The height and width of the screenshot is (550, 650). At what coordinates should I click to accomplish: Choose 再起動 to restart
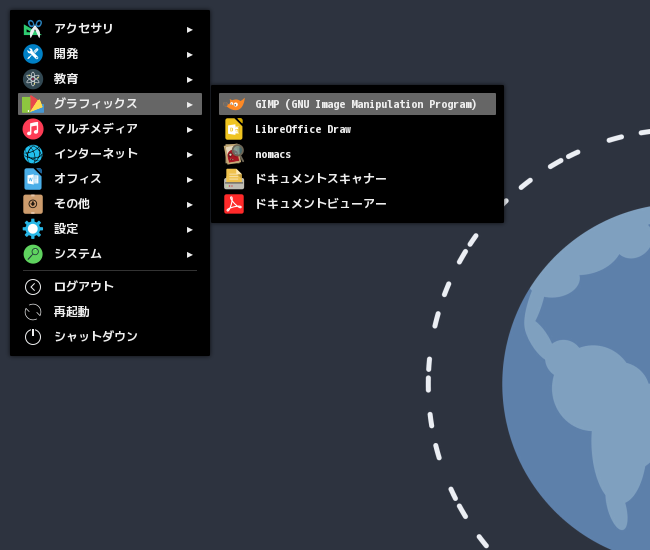(x=110, y=312)
